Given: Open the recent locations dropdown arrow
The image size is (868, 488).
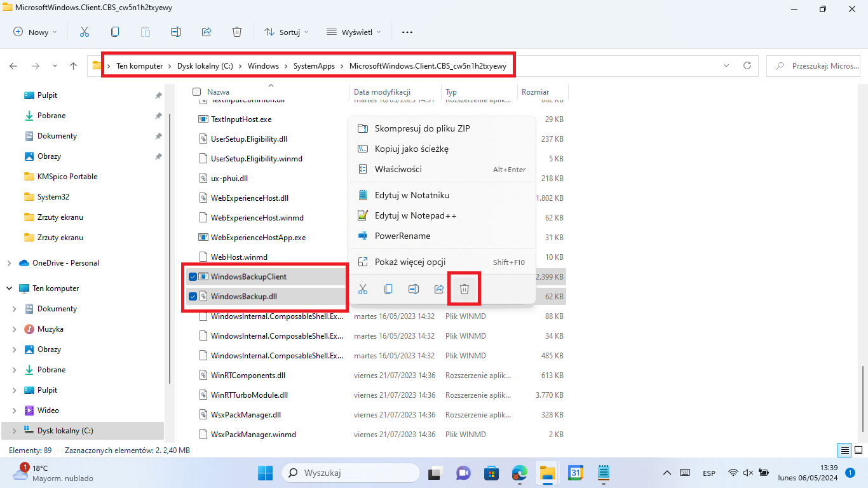Looking at the screenshot, I should click(55, 65).
